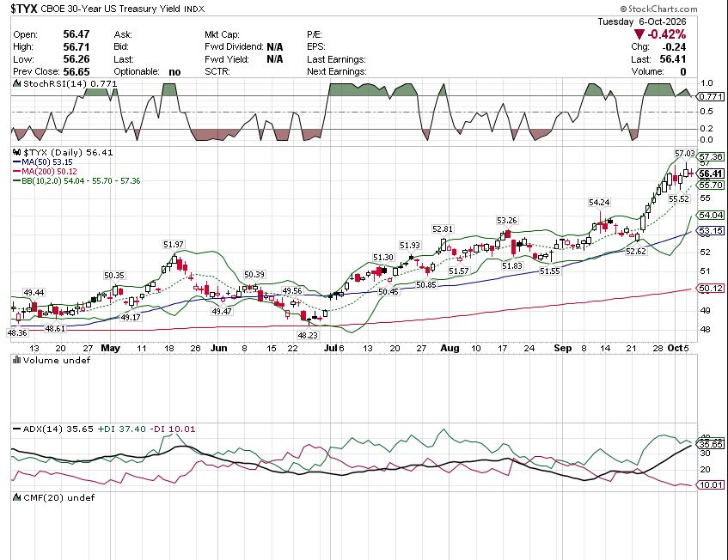Click the 54.24 high label near Sep 14
728x560 pixels.
click(x=599, y=203)
